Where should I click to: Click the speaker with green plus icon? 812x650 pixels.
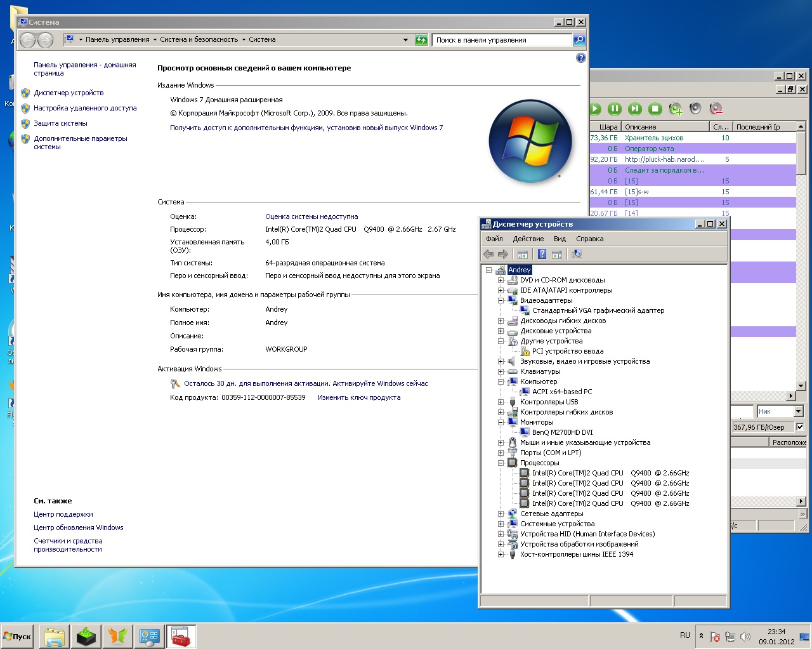click(x=676, y=109)
